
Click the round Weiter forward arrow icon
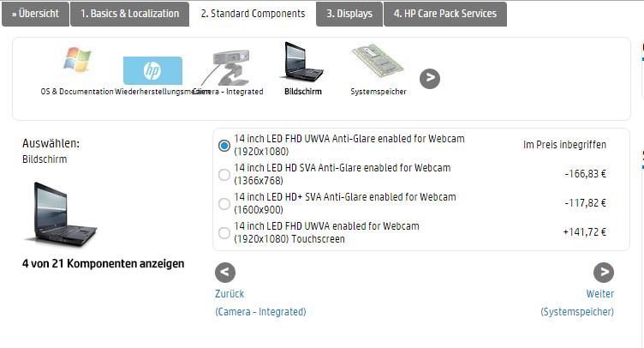tap(604, 273)
